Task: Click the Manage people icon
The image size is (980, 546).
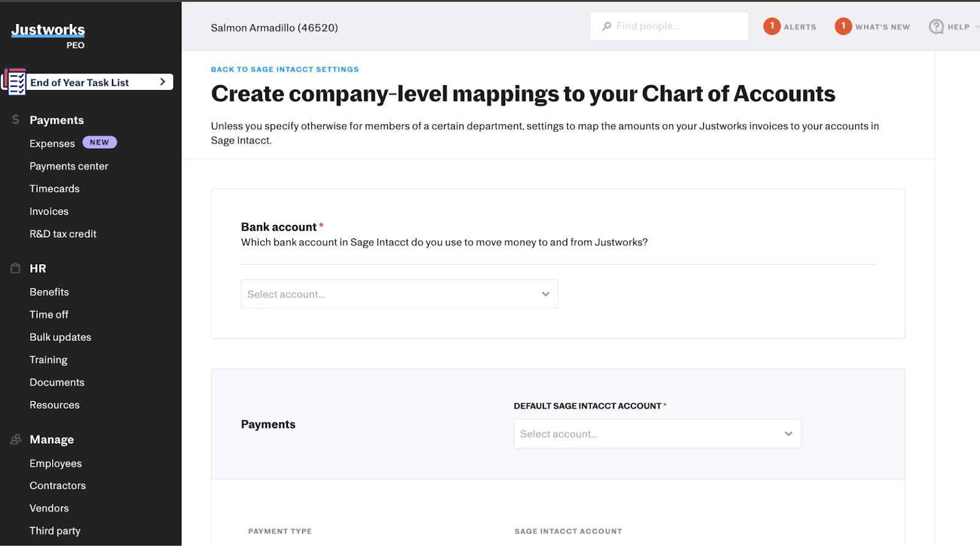Action: click(x=15, y=439)
